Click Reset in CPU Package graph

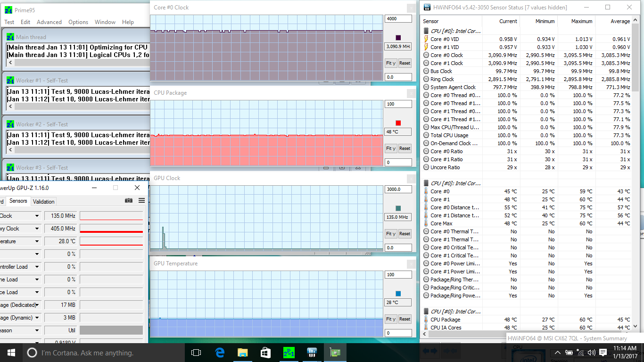[x=405, y=148]
